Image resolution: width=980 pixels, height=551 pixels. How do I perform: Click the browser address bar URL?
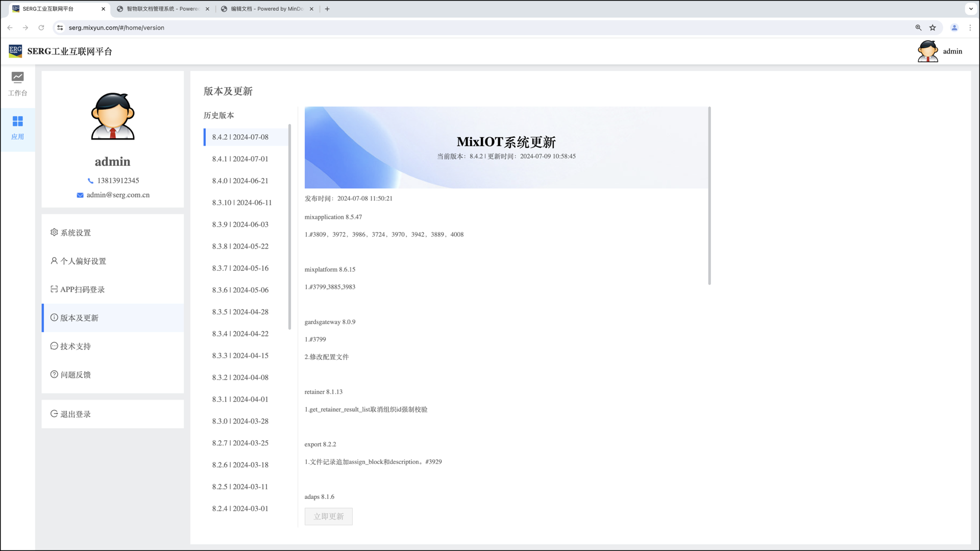click(x=116, y=28)
